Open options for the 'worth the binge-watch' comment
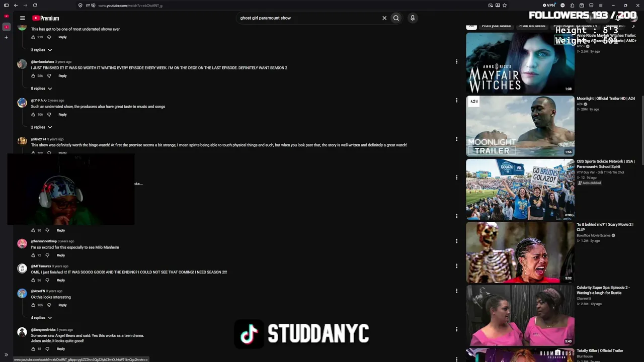644x362 pixels. coord(456,139)
